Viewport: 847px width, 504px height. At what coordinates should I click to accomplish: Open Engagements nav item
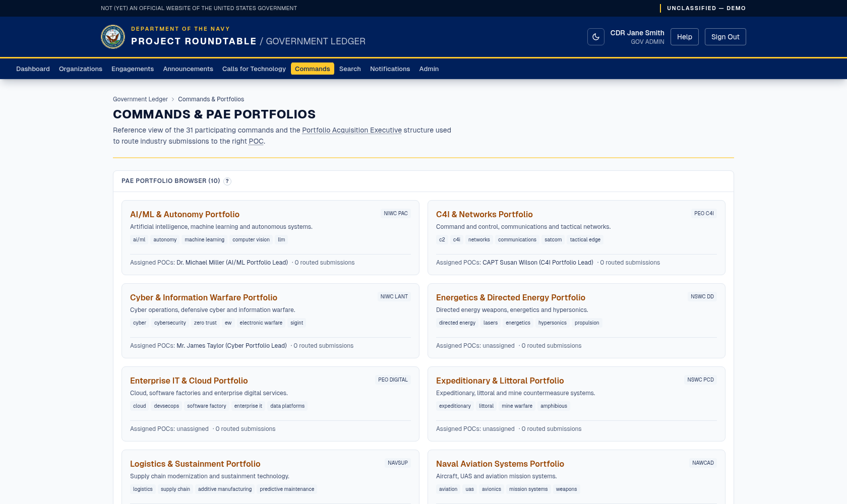133,69
